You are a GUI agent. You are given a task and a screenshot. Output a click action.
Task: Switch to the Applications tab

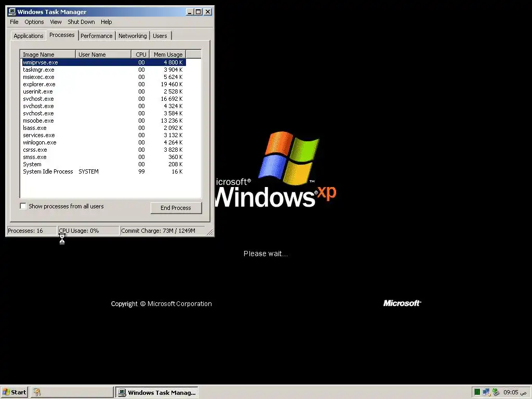28,36
